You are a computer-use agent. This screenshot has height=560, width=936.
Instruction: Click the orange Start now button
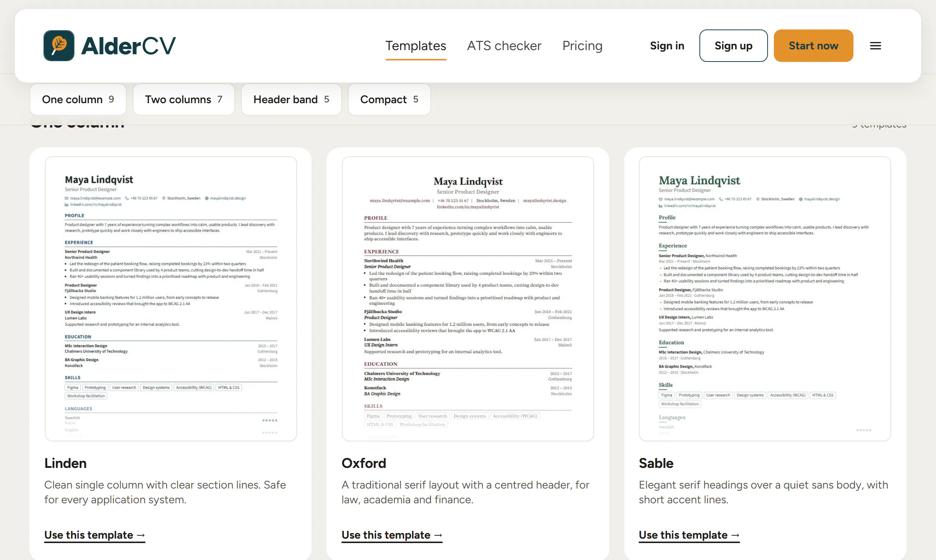[x=813, y=46]
